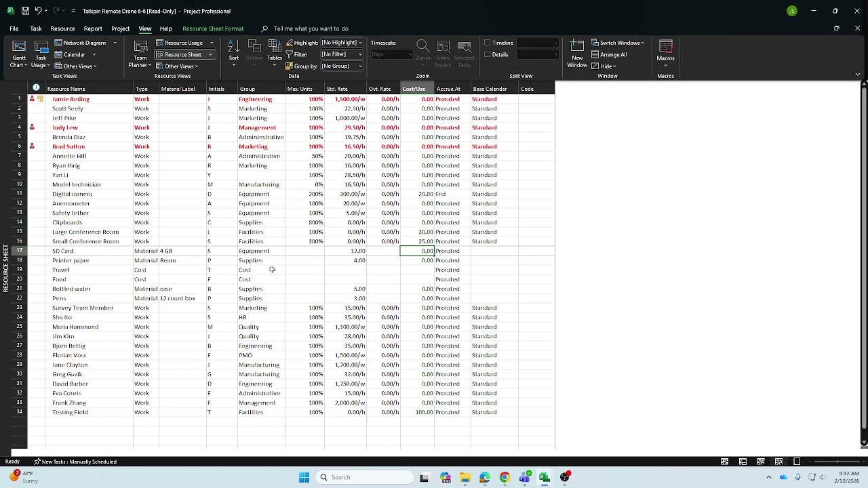This screenshot has width=868, height=488.
Task: Switch to Task Usage via status bar icon
Action: point(743,462)
